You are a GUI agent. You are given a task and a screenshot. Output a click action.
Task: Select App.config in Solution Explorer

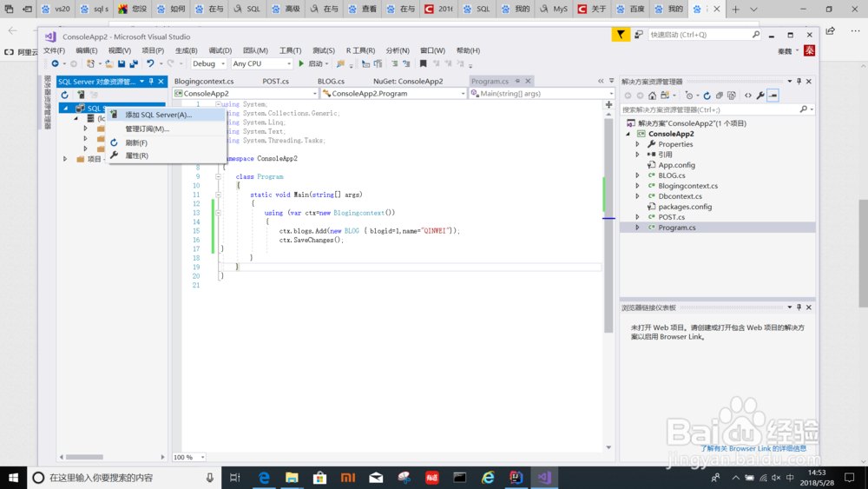coord(676,165)
